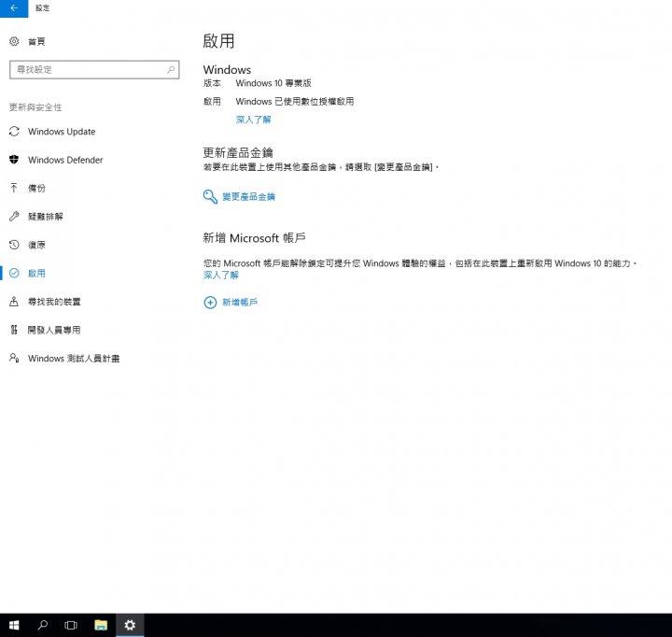This screenshot has height=637, width=672.
Task: Open Windows Defender settings
Action: click(65, 160)
